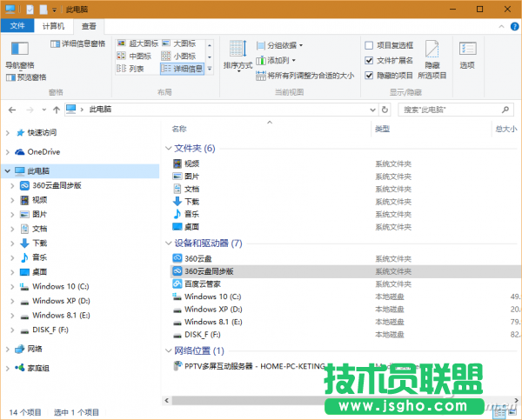Select 360云盘同步版 in the navigation tree
Viewport: 522px width, 420px height.
click(x=57, y=185)
